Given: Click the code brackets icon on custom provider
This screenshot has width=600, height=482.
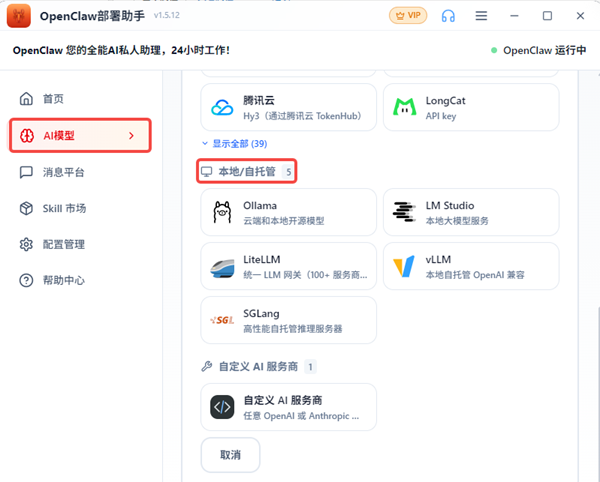Looking at the screenshot, I should tap(222, 407).
